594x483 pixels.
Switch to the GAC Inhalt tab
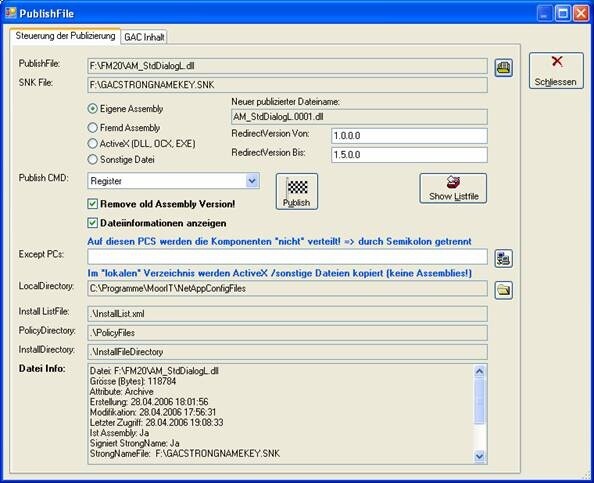(x=144, y=37)
